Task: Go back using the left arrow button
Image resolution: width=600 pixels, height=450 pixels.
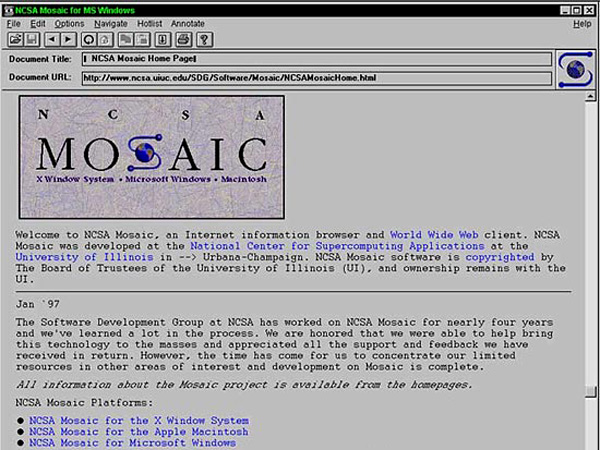Action: tap(52, 40)
